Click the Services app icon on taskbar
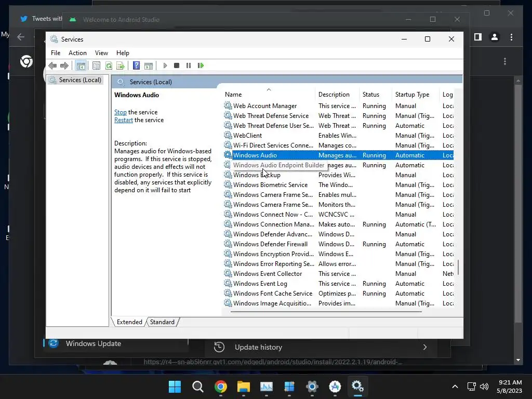 coord(357,387)
